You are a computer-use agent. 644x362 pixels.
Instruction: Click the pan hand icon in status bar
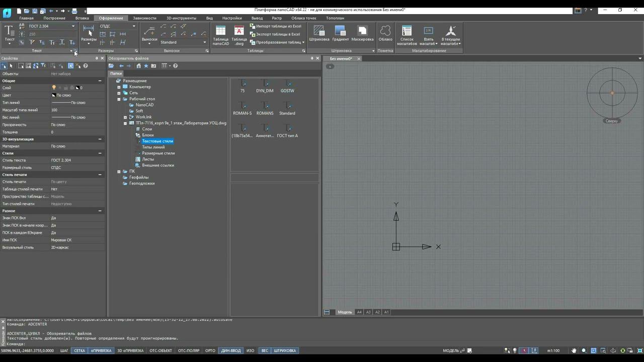coord(574,350)
